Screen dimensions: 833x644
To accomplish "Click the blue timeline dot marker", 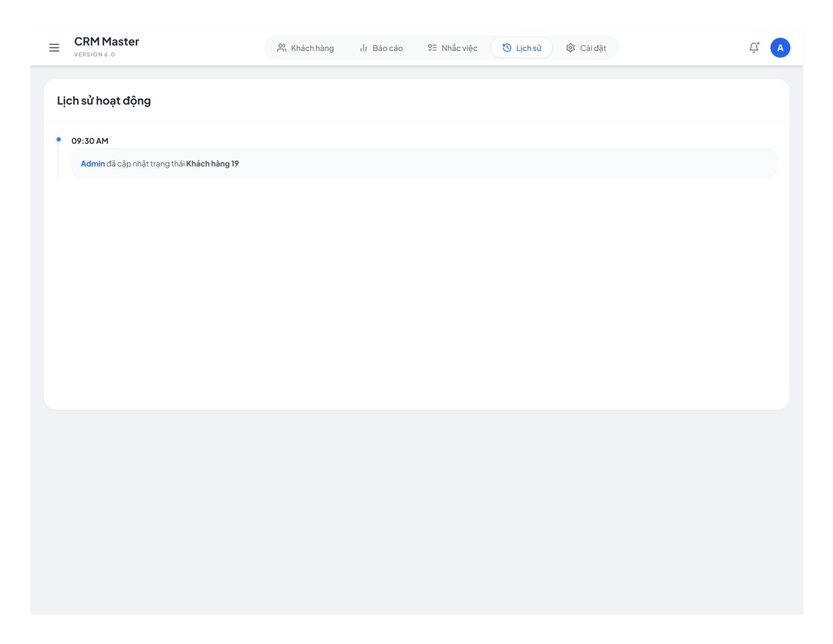I will [x=59, y=139].
